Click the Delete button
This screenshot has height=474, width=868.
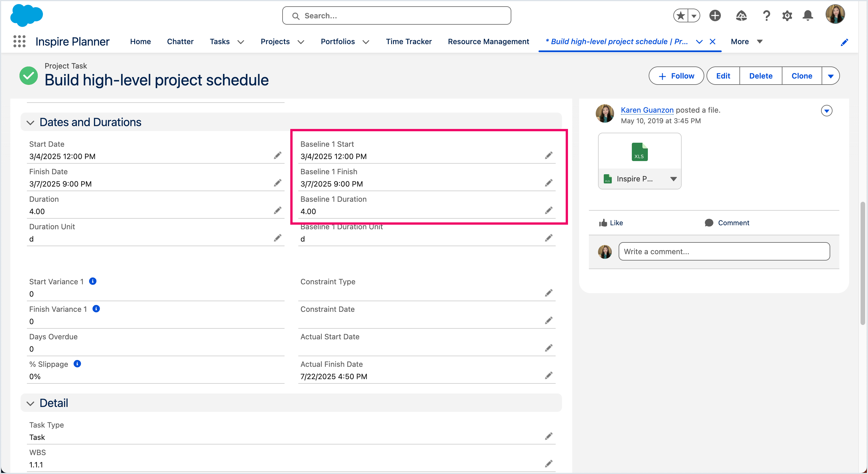[x=761, y=76]
